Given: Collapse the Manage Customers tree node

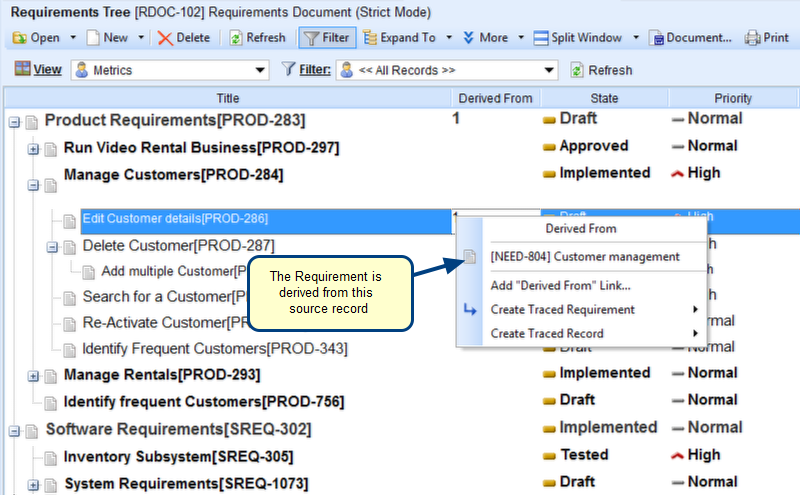Looking at the screenshot, I should click(33, 185).
